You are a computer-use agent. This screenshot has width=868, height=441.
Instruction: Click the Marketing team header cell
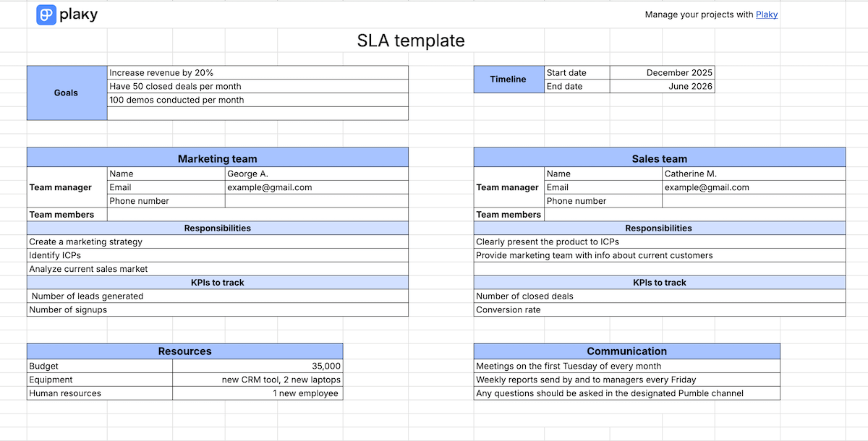(x=217, y=158)
